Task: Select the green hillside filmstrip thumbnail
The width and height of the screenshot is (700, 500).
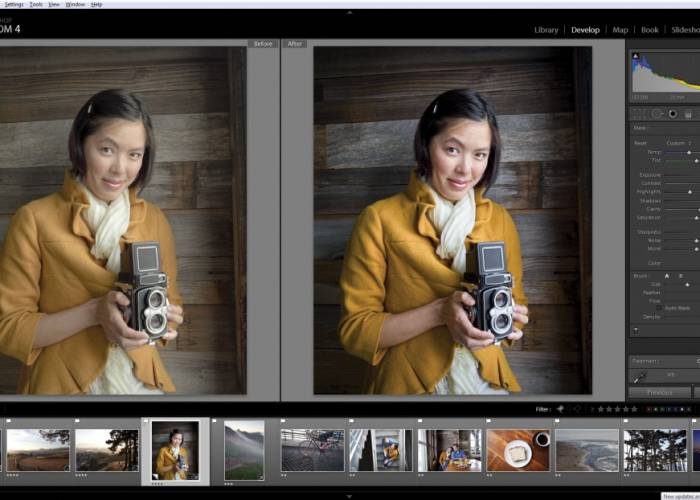Action: [x=244, y=450]
